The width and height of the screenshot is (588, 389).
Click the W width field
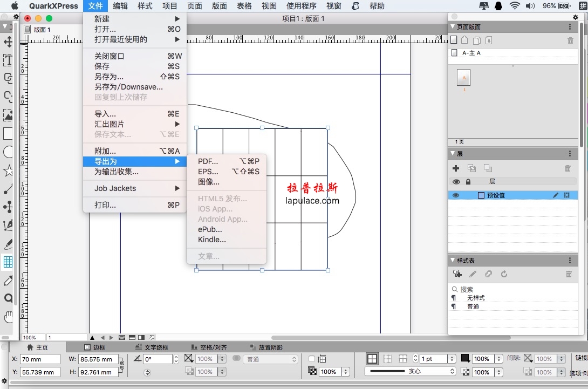pyautogui.click(x=99, y=359)
